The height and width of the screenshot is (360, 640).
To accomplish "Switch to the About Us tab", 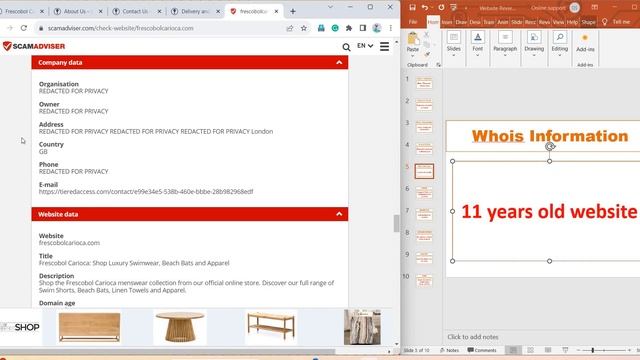I will tap(77, 11).
